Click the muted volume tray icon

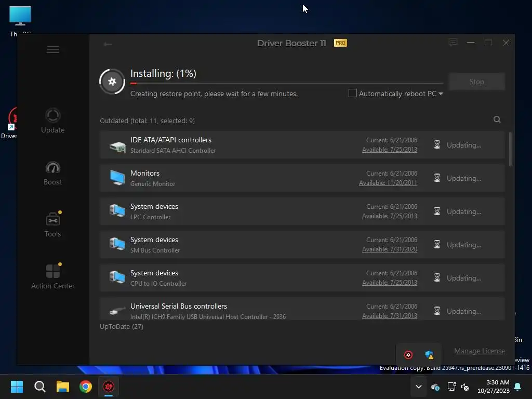pyautogui.click(x=465, y=387)
